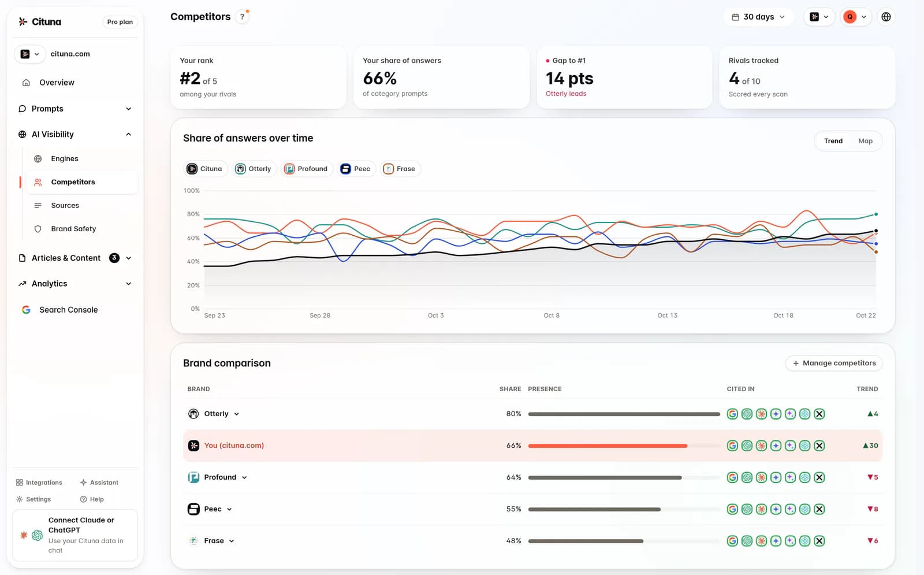
Task: Click the X engine icon in Frase row
Action: click(x=819, y=541)
